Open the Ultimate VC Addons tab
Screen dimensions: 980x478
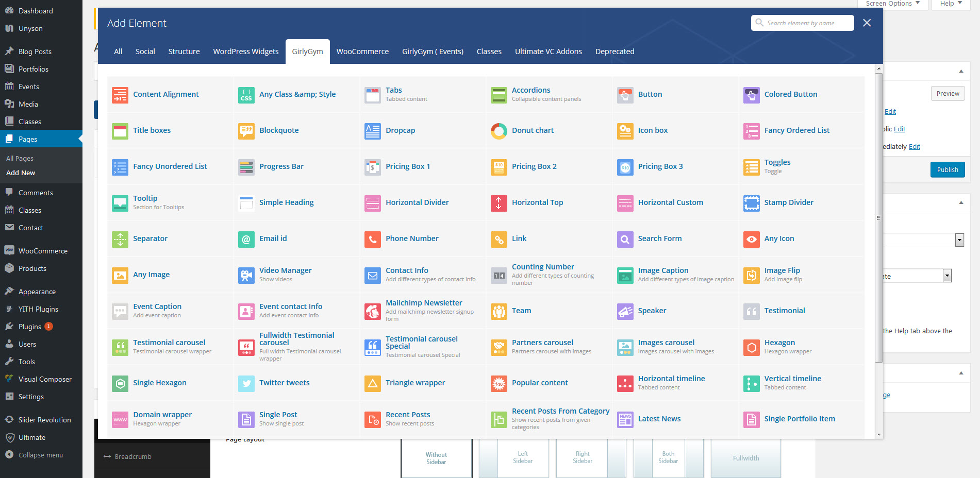click(x=549, y=52)
